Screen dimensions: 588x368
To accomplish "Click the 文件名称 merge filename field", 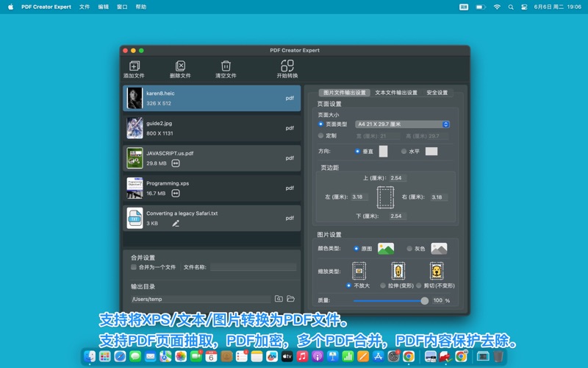I will tap(253, 267).
